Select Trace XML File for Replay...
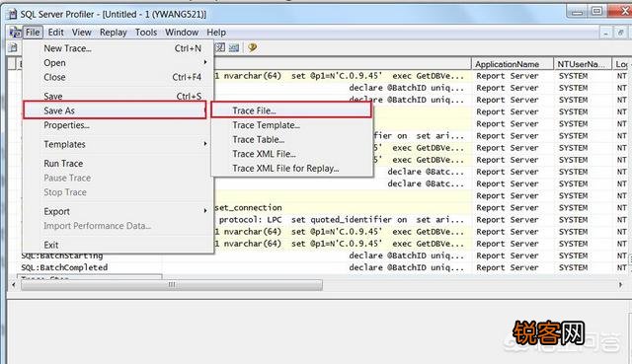Screen dimensions: 632x364 pyautogui.click(x=292, y=169)
